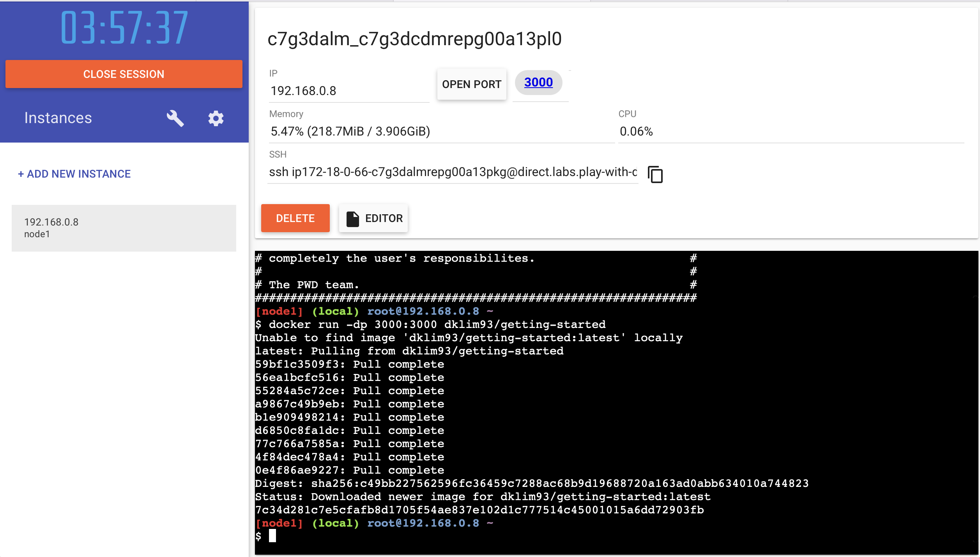The width and height of the screenshot is (980, 557).
Task: Click the OPEN PORT button icon
Action: click(x=471, y=83)
